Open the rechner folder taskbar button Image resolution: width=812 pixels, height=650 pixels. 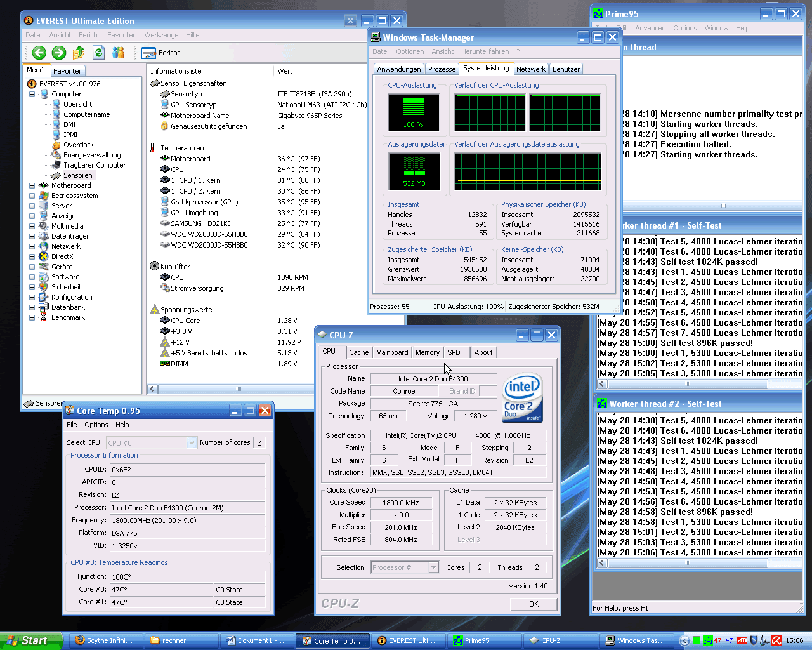[x=181, y=640]
